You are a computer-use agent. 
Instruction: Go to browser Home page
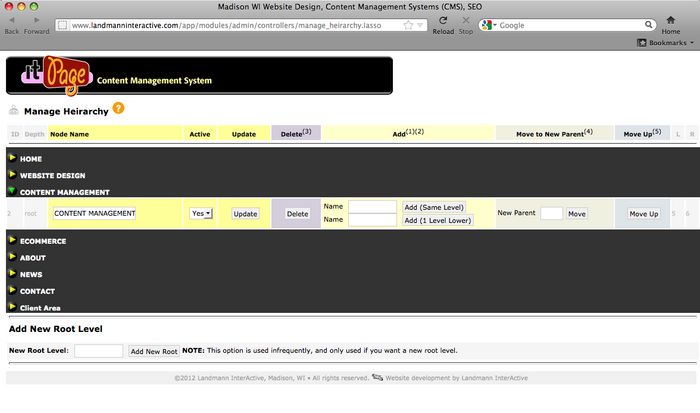pyautogui.click(x=671, y=20)
